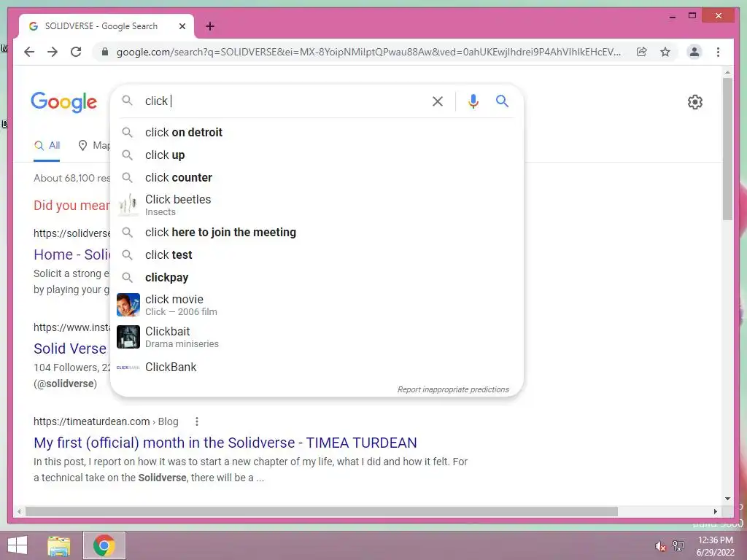Click the Google logo
Screen dimensions: 747x560
tap(64, 102)
